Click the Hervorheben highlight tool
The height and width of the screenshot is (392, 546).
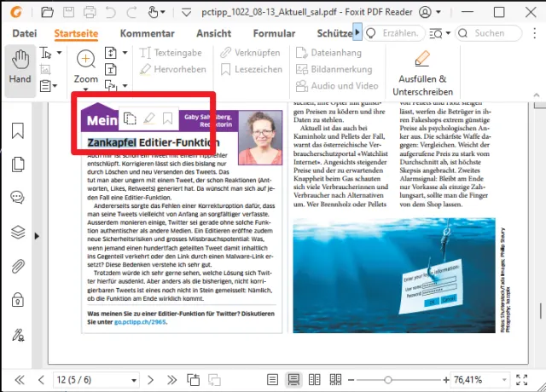coord(172,69)
